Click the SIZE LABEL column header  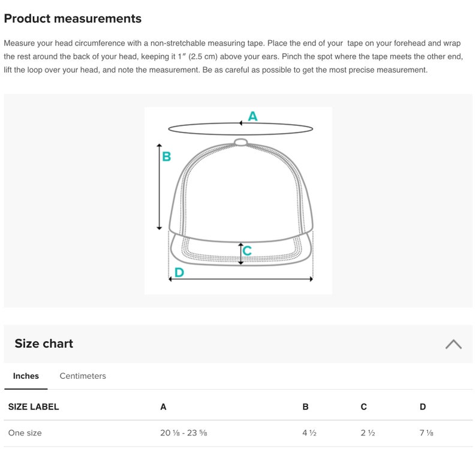click(x=34, y=407)
